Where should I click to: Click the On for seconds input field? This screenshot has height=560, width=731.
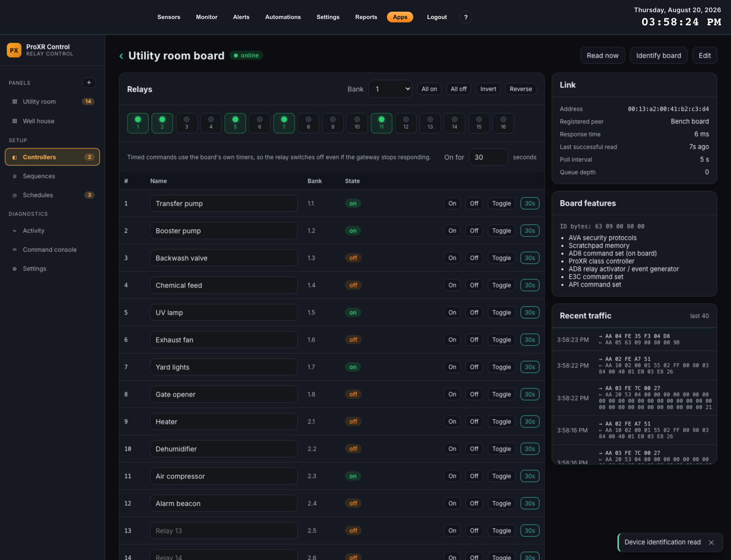[489, 157]
